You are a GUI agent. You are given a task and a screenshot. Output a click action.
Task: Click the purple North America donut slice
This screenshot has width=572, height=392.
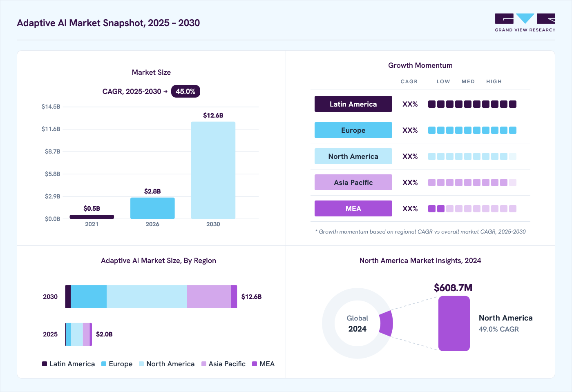(386, 323)
